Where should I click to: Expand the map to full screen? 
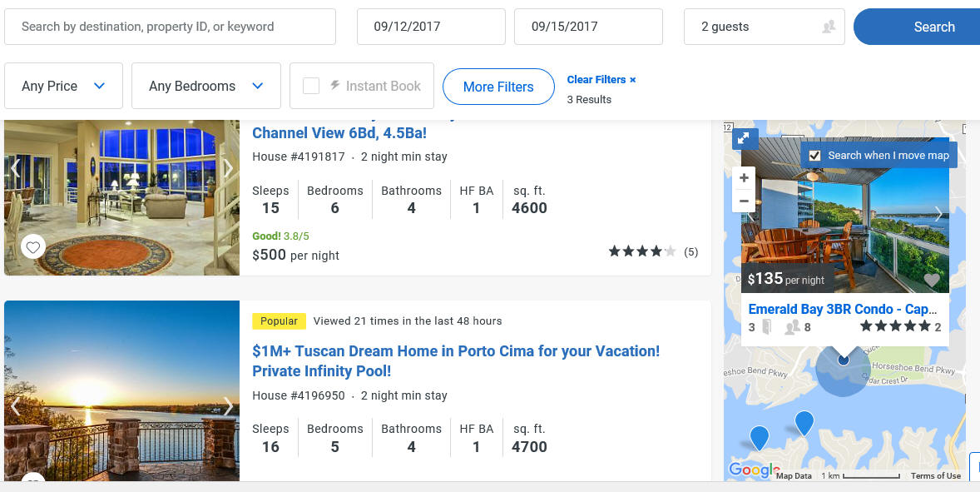(745, 138)
